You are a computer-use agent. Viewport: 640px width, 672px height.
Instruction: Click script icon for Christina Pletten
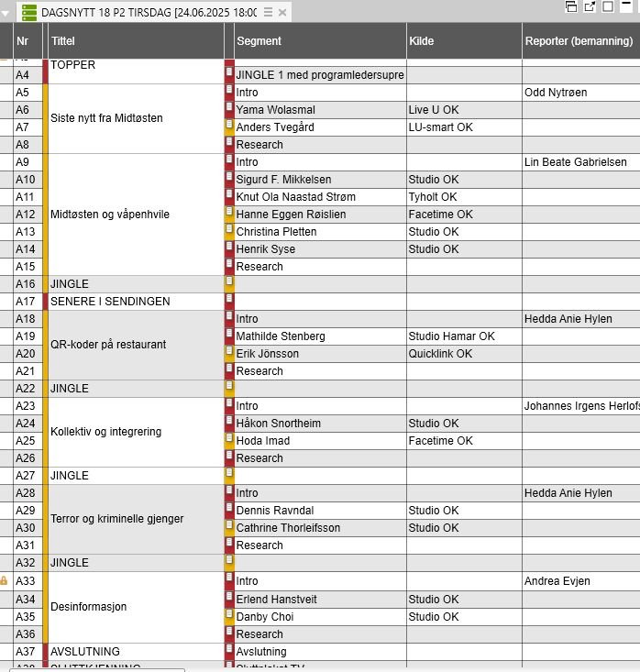(x=229, y=229)
